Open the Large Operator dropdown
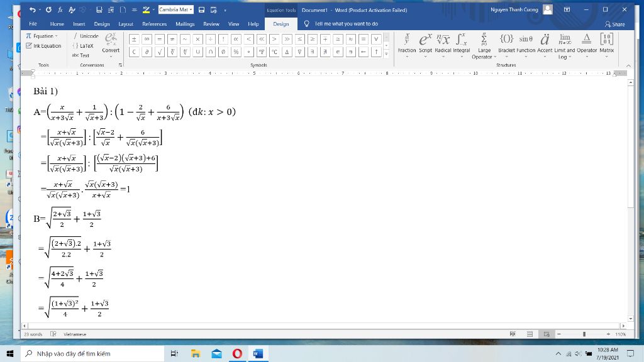This screenshot has height=362, width=644. coord(484,45)
